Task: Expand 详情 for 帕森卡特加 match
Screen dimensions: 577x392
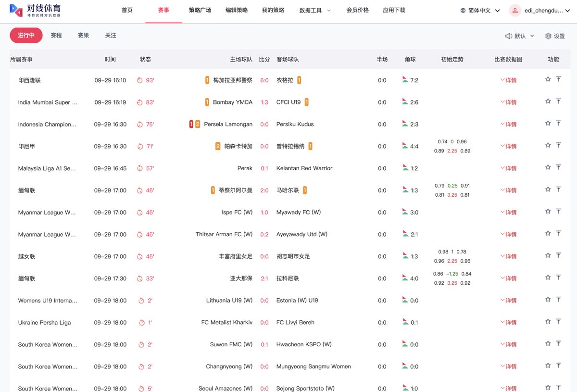Action: coord(508,146)
